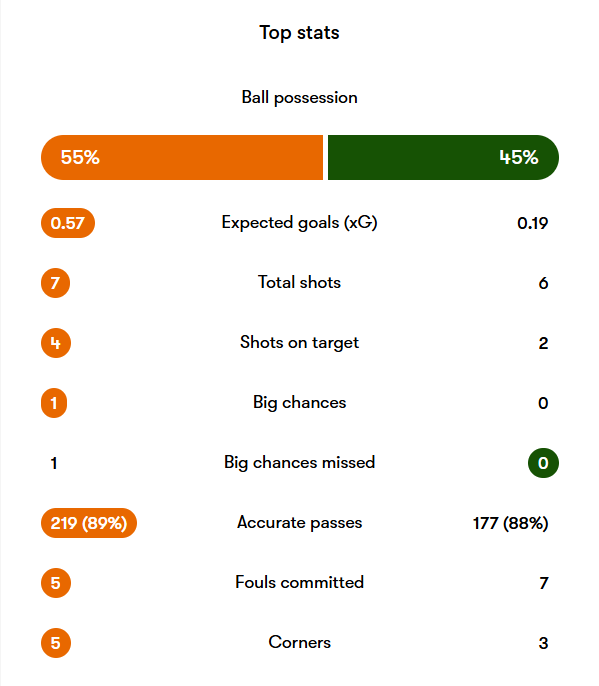Click the orange 7 total shots badge
Viewport: 599px width, 686px height.
(56, 283)
